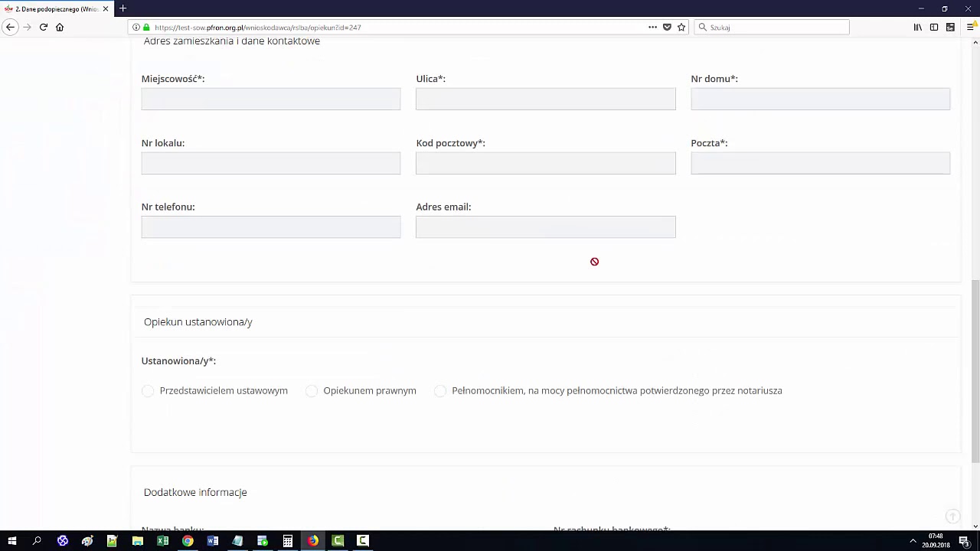Screen dimensions: 980x551
Task: Open first Camtasia taskbar icon
Action: (338, 541)
